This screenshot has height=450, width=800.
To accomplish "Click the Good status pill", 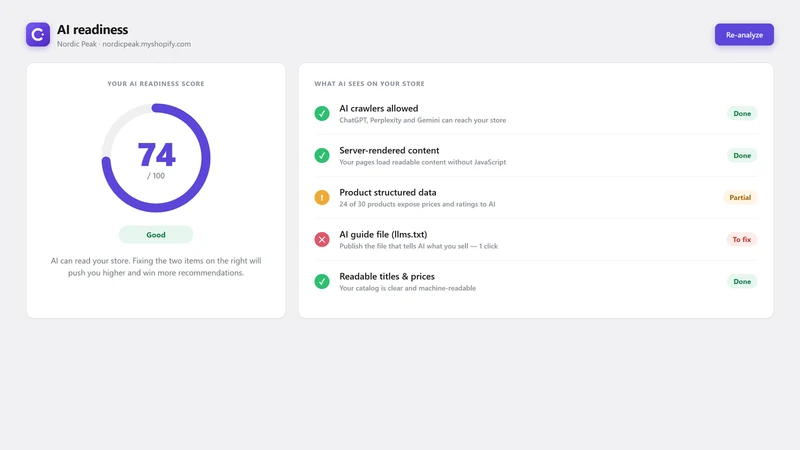I will 156,235.
